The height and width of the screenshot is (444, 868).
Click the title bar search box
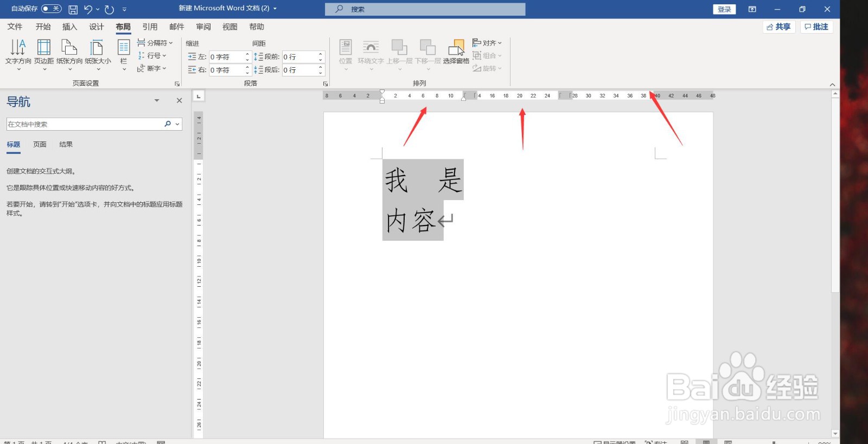coord(425,9)
